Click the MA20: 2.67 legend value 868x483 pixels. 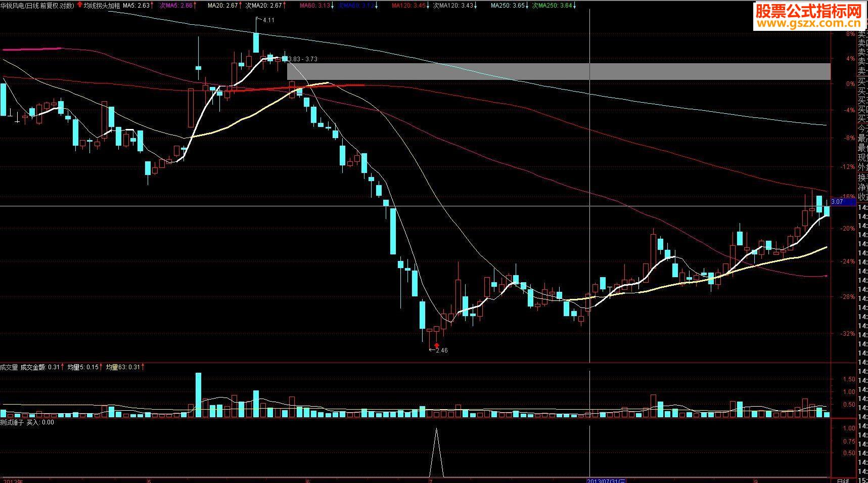pos(222,6)
